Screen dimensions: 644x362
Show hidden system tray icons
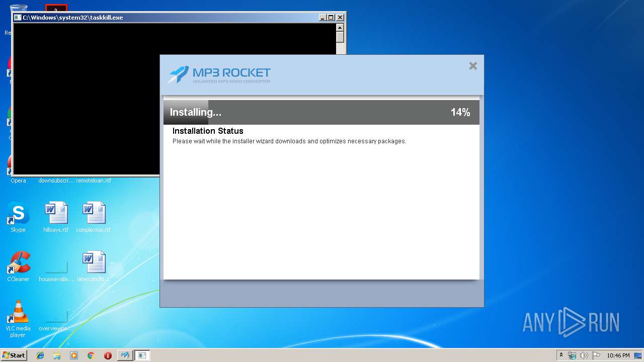561,355
